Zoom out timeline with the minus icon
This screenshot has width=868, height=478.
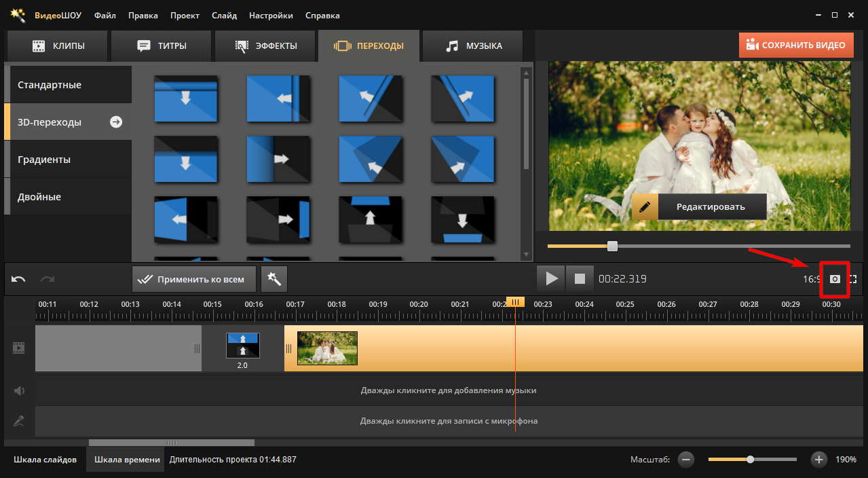(686, 460)
